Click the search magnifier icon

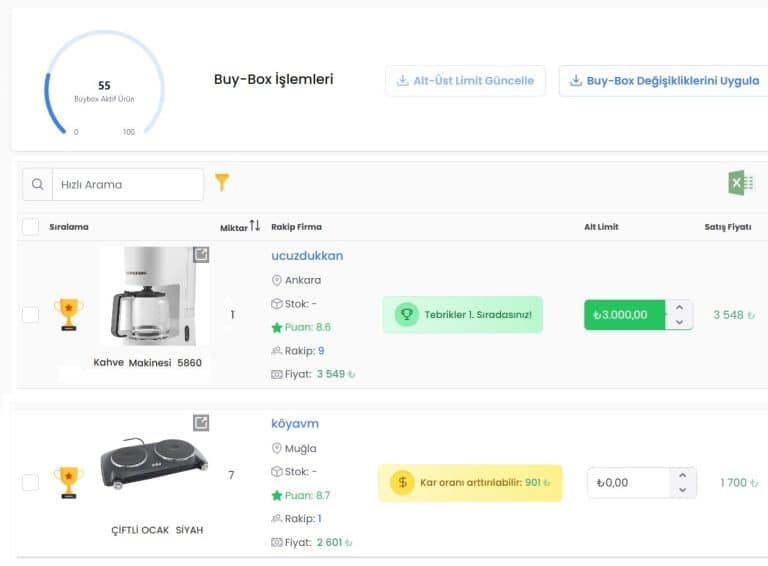pyautogui.click(x=37, y=184)
